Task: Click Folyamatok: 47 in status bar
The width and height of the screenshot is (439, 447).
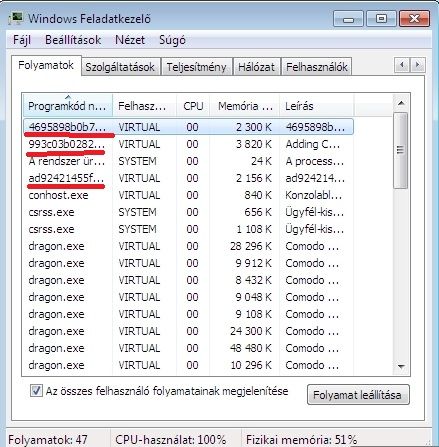Action: [x=48, y=440]
